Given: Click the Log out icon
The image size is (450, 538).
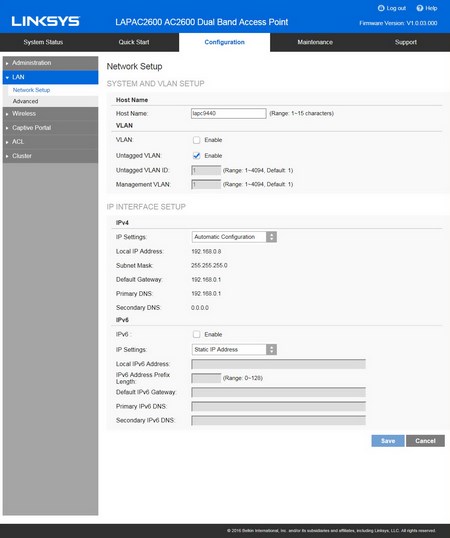Looking at the screenshot, I should tap(381, 8).
